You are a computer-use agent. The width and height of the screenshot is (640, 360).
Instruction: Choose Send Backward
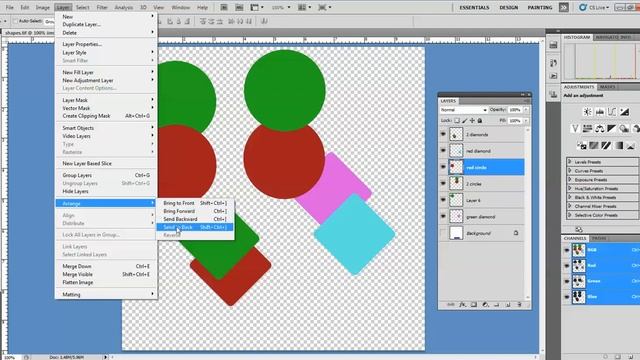point(195,219)
